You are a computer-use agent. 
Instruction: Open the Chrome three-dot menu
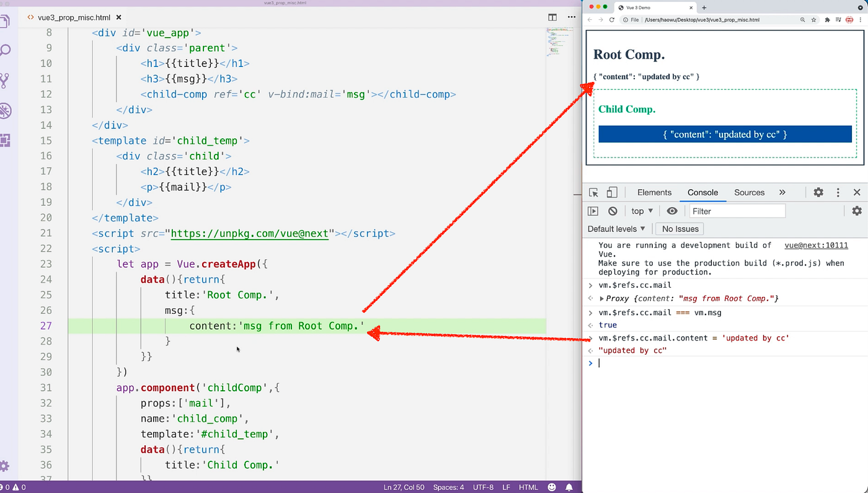pos(861,20)
